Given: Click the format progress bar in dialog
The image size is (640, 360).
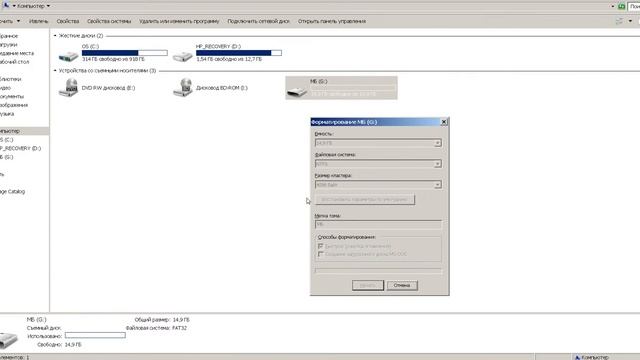Looking at the screenshot, I should [378, 271].
